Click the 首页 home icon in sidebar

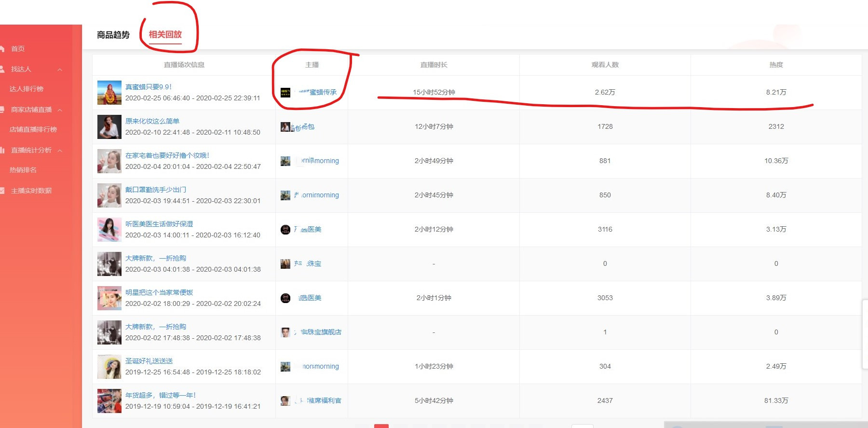pyautogui.click(x=2, y=49)
